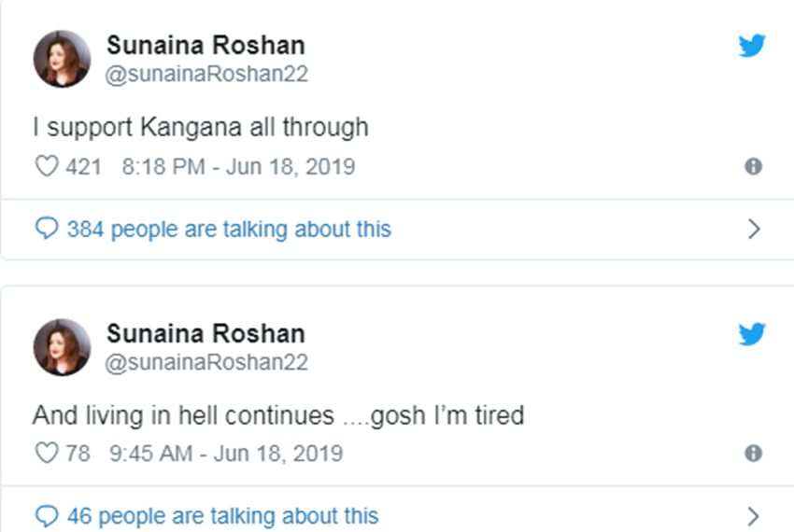Click the 8:18 PM - Jun 18, 2019 timestamp
This screenshot has width=794, height=532.
click(238, 167)
